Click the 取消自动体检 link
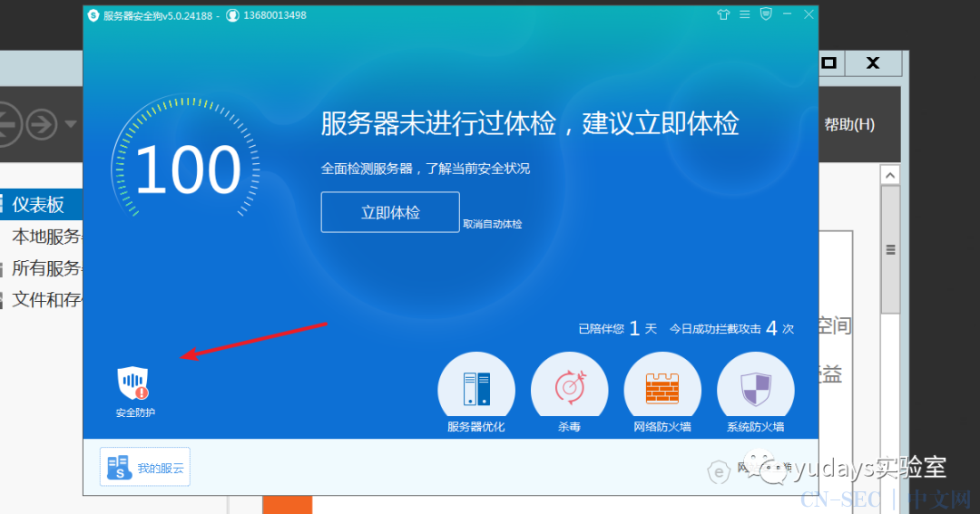Screen dimensions: 980x514 pyautogui.click(x=493, y=224)
